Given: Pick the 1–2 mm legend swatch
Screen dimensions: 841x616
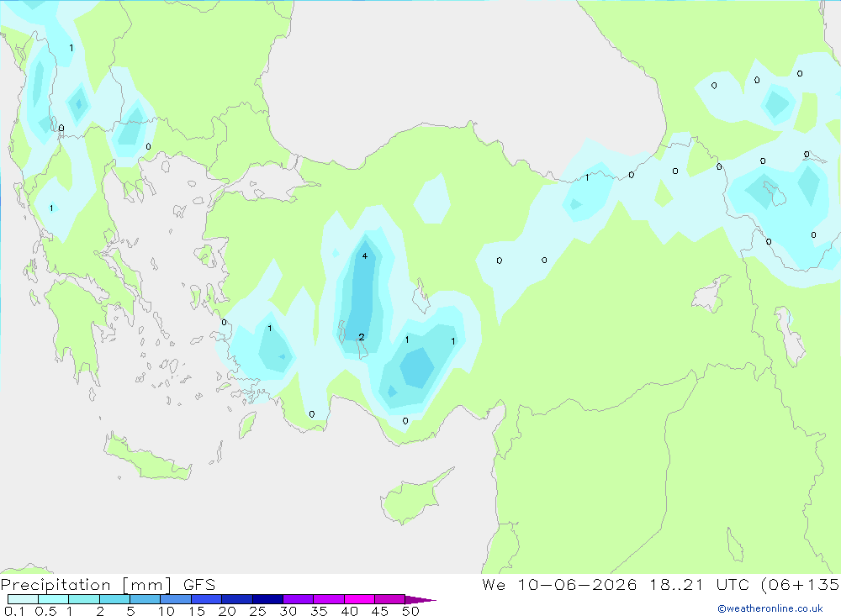Looking at the screenshot, I should click(84, 599).
